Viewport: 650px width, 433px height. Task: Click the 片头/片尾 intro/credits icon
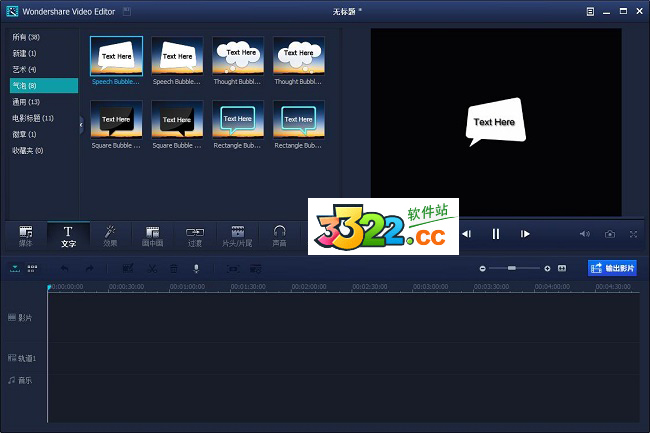pos(238,235)
